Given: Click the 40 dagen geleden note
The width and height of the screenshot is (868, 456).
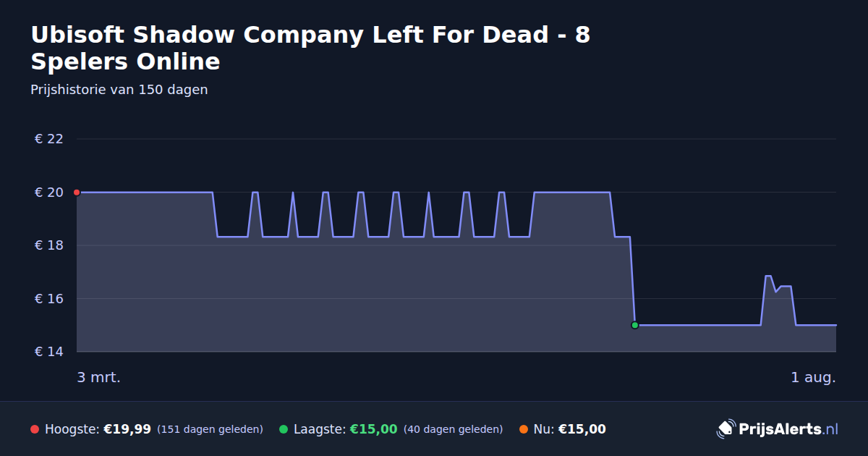Looking at the screenshot, I should (453, 429).
